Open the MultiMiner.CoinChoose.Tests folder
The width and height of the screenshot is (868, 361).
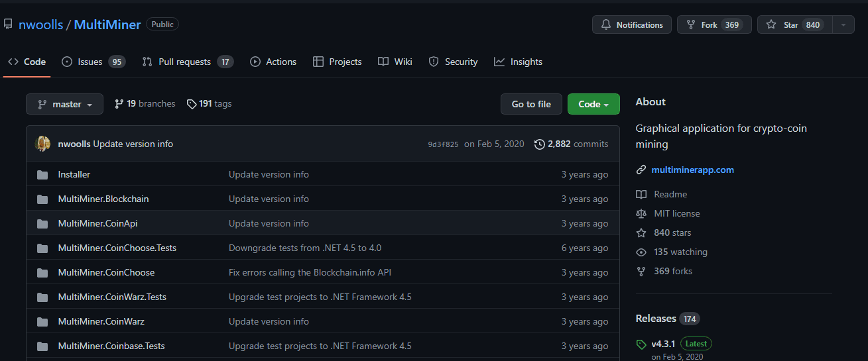[117, 248]
